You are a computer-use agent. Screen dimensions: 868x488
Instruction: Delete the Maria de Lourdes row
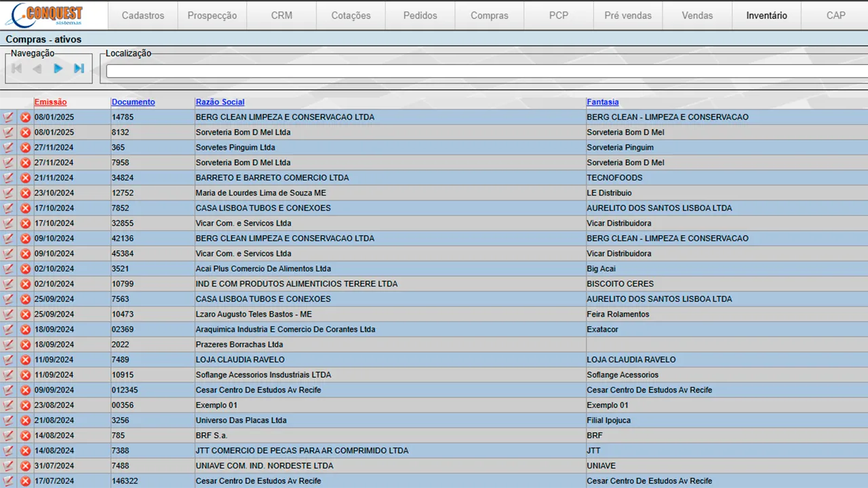tap(25, 193)
